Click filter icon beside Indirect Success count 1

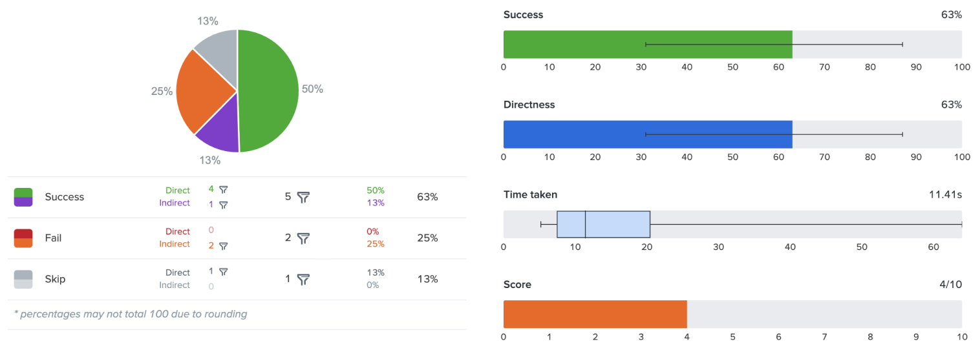(x=224, y=205)
